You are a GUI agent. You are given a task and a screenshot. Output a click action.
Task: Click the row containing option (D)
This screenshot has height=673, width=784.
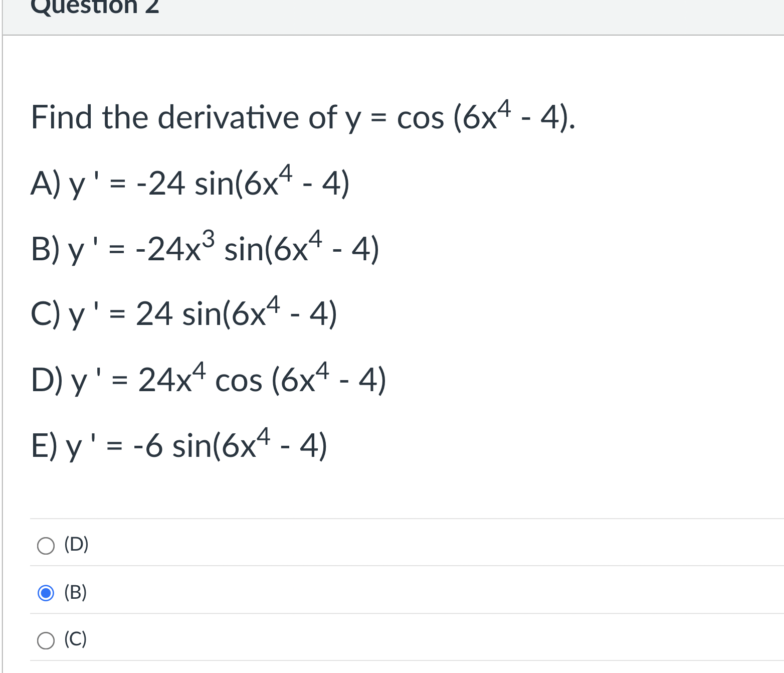tap(351, 544)
